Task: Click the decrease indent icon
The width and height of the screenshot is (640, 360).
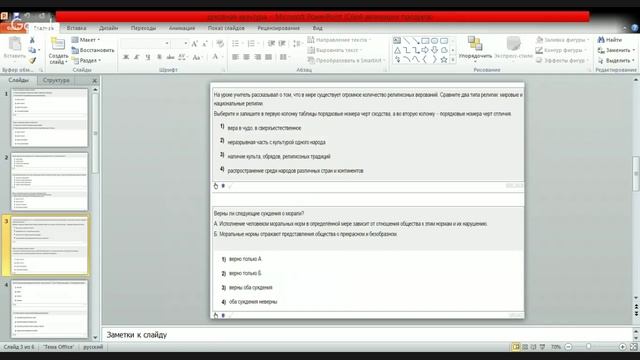Action: (271, 44)
